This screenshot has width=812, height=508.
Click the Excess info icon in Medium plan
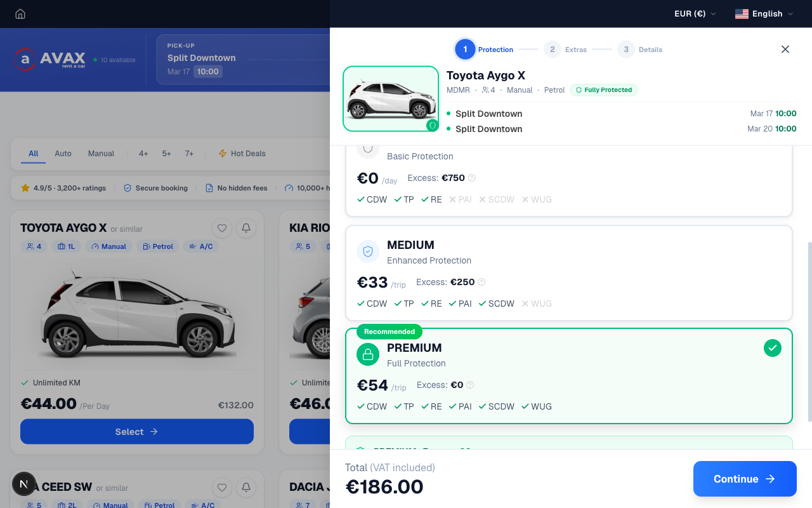[x=481, y=282]
